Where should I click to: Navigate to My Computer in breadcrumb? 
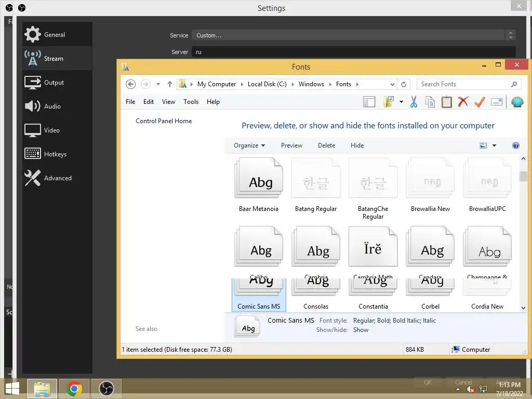[217, 84]
